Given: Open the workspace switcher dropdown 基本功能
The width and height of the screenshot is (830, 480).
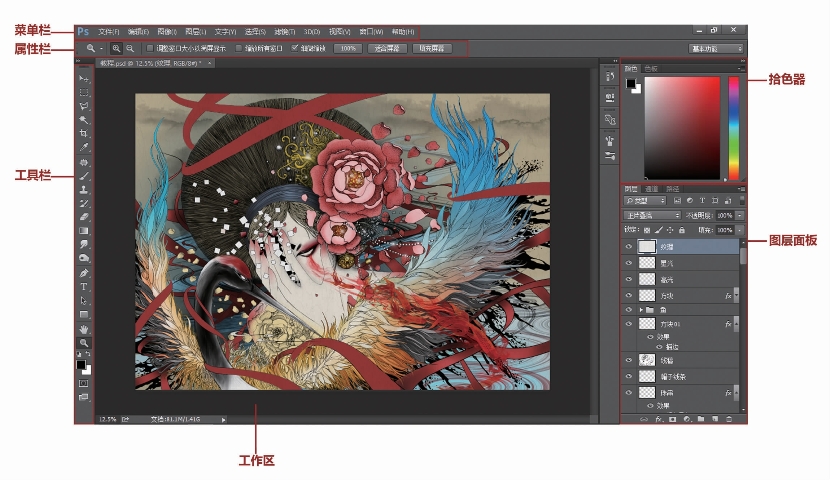Looking at the screenshot, I should (716, 49).
